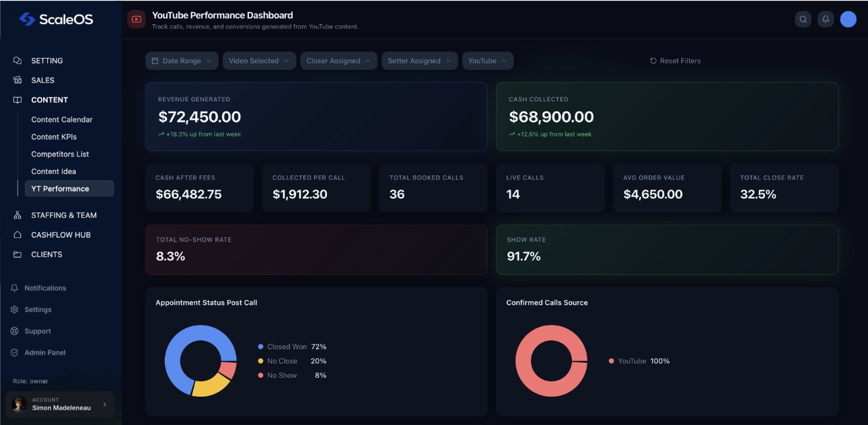
Task: Expand the YouTube source dropdown
Action: pos(487,61)
